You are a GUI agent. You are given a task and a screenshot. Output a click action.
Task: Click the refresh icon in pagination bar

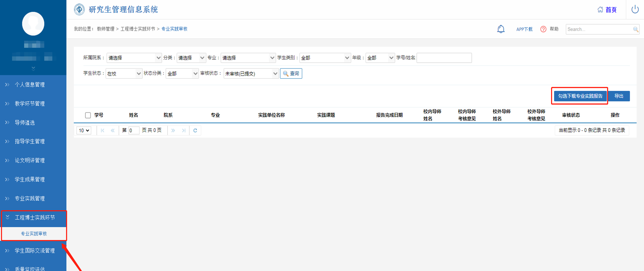pos(195,131)
